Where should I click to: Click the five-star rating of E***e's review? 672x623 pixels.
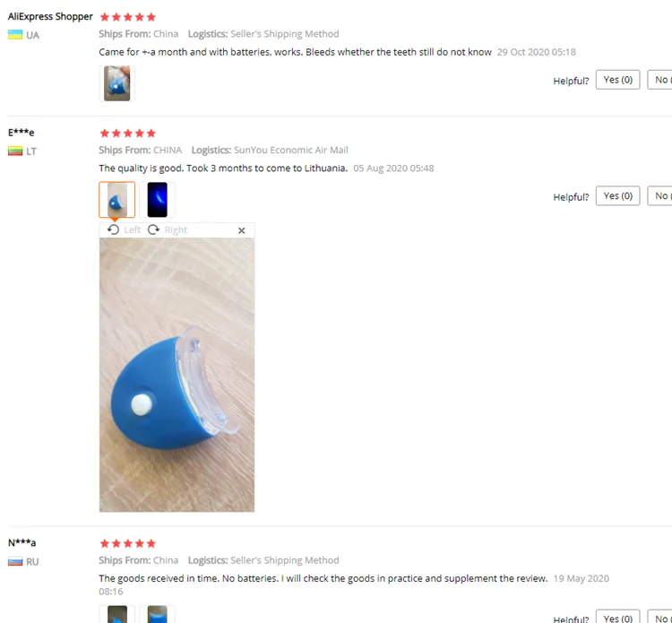pos(128,134)
